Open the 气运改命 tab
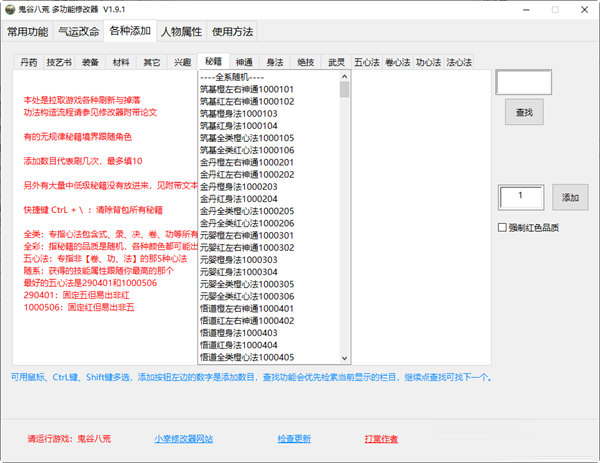 [x=78, y=32]
